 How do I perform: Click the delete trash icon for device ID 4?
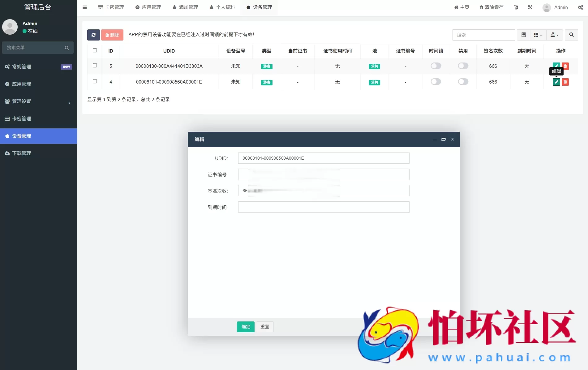[565, 82]
